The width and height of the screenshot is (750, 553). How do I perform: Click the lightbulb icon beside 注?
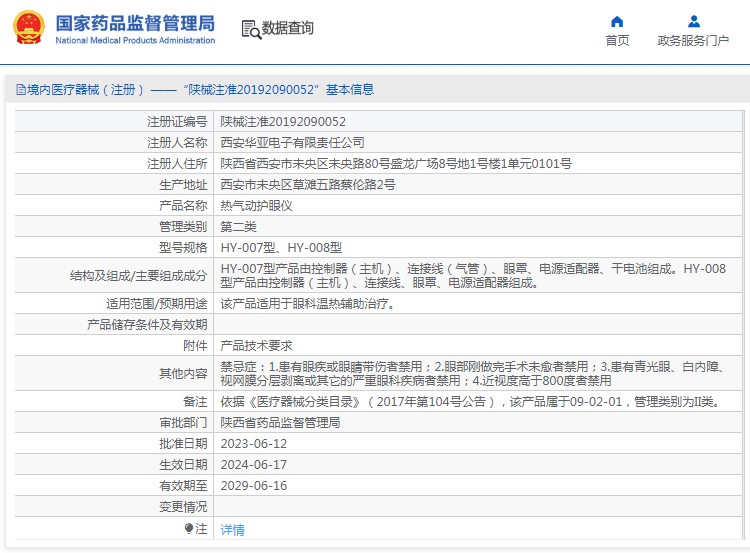point(189,528)
